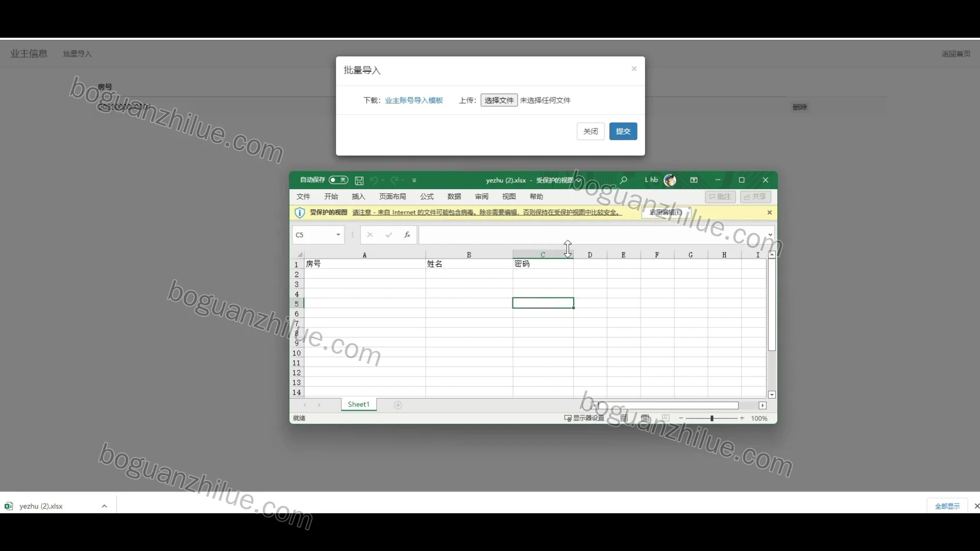Image resolution: width=980 pixels, height=551 pixels.
Task: Click the user account avatar in Excel
Action: [670, 180]
